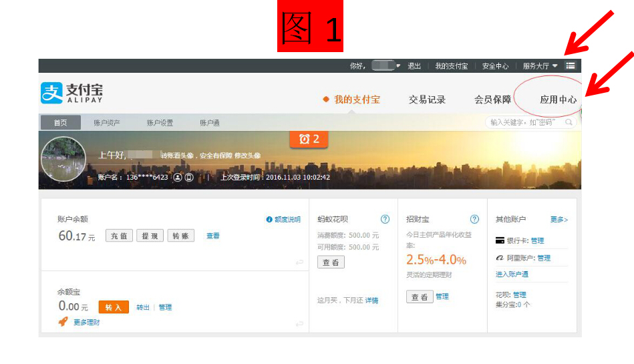This screenshot has height=364, width=634.
Task: Click the Ali account icon
Action: 500,258
